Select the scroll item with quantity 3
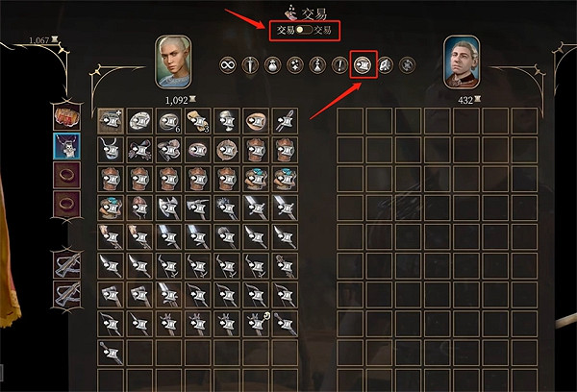The image size is (577, 392). (198, 121)
